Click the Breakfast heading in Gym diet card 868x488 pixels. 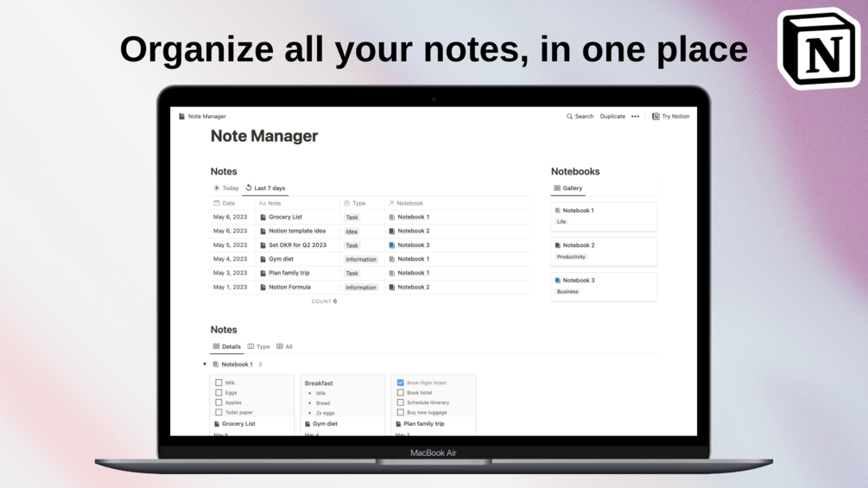pos(319,383)
